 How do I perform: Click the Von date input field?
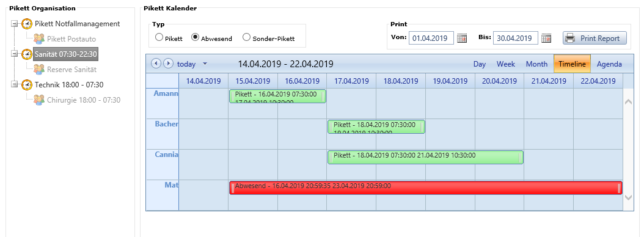click(431, 38)
